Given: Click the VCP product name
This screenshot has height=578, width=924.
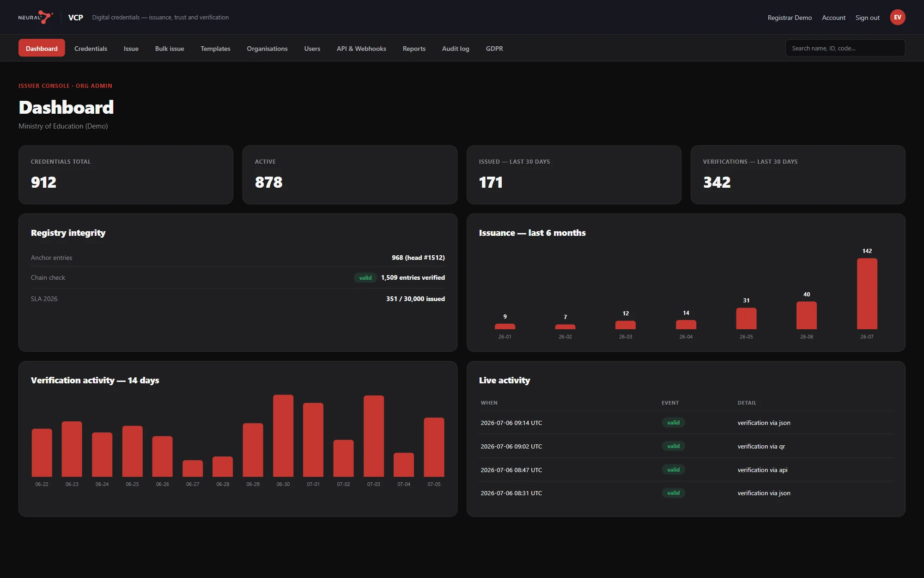Looking at the screenshot, I should (76, 18).
